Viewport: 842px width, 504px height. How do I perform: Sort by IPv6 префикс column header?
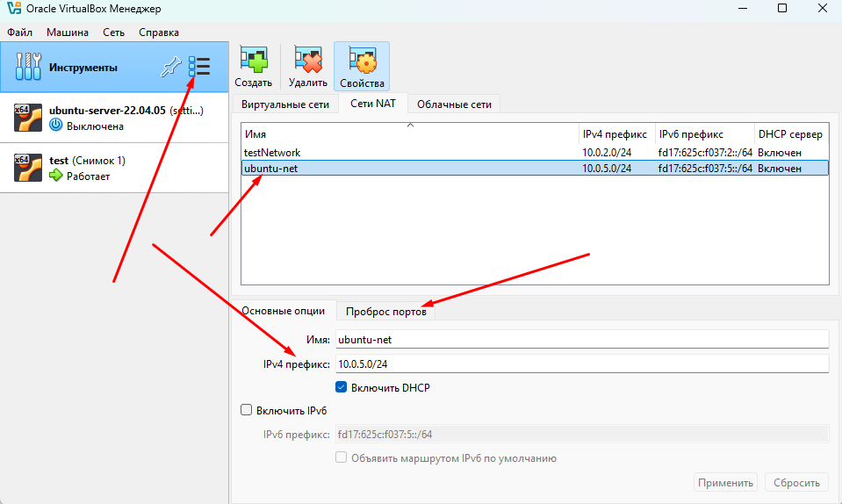coord(704,134)
